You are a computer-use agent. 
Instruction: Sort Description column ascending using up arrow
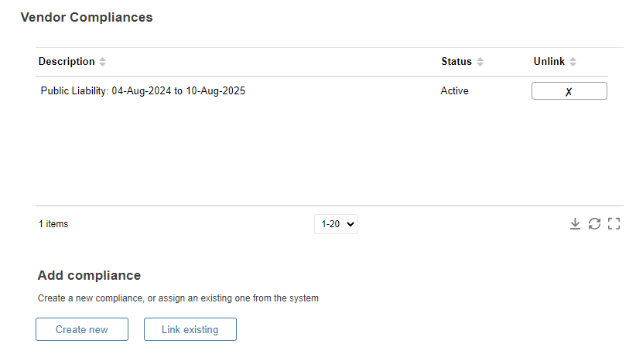[x=103, y=60]
